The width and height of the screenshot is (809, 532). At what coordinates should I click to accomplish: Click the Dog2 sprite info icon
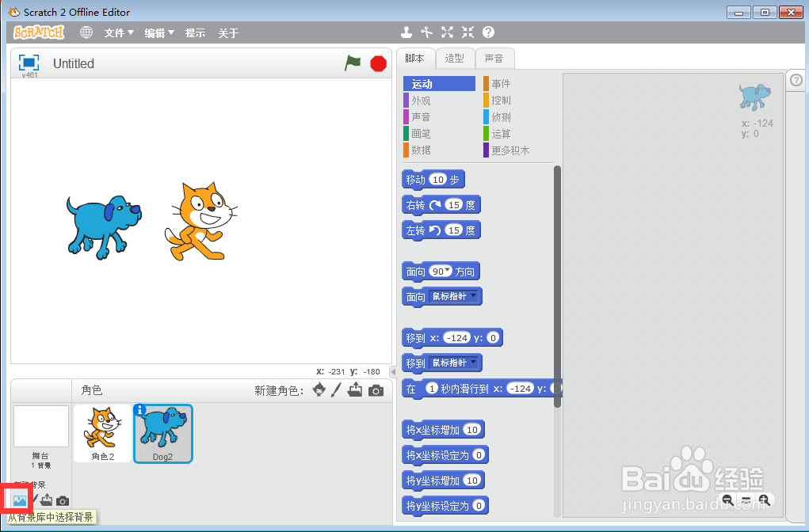click(x=139, y=410)
